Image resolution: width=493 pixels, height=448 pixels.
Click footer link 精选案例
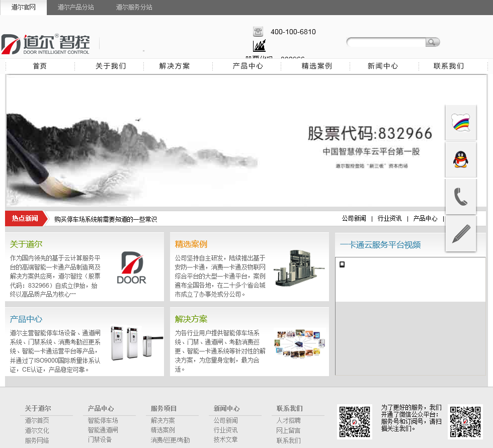(163, 430)
